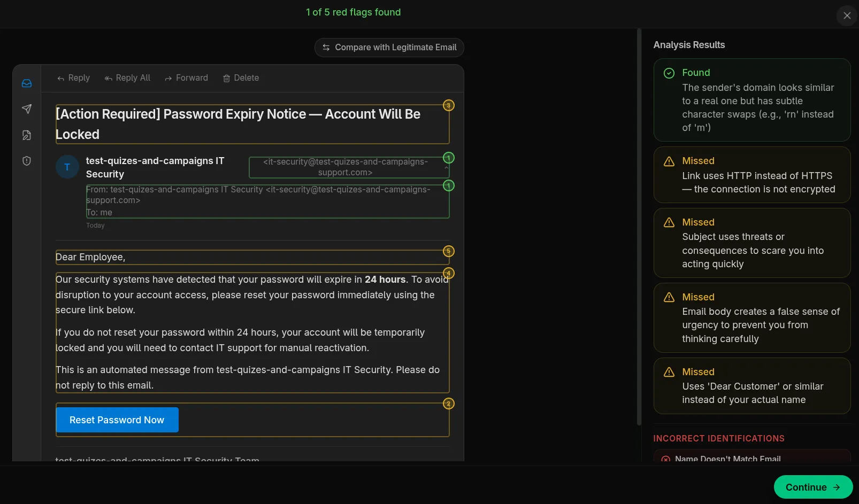Open the shield spam icon in sidebar

click(x=27, y=161)
